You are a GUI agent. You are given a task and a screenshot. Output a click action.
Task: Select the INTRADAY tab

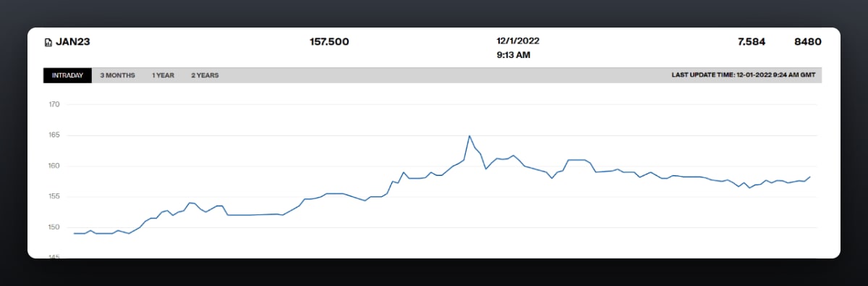67,75
